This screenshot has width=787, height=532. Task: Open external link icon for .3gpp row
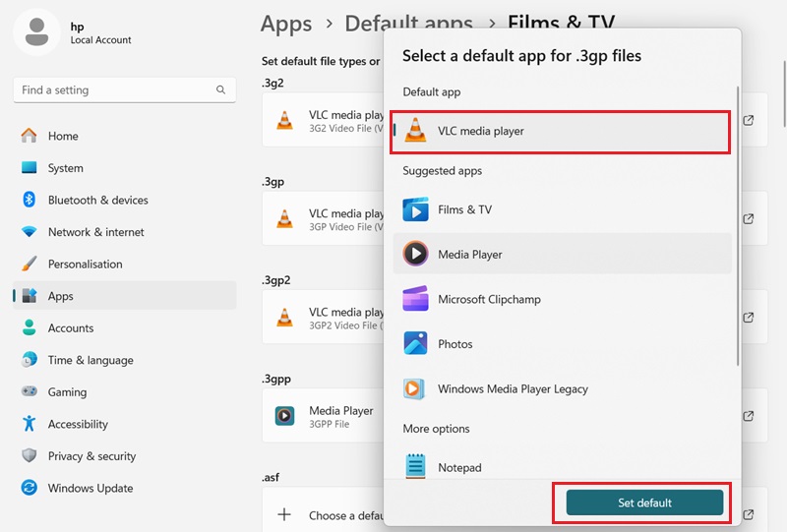pyautogui.click(x=749, y=416)
